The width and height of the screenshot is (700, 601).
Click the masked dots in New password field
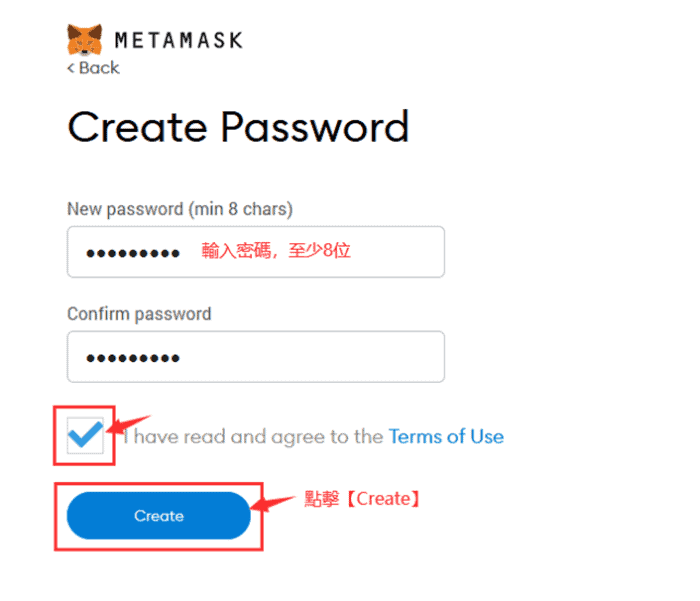pos(133,254)
